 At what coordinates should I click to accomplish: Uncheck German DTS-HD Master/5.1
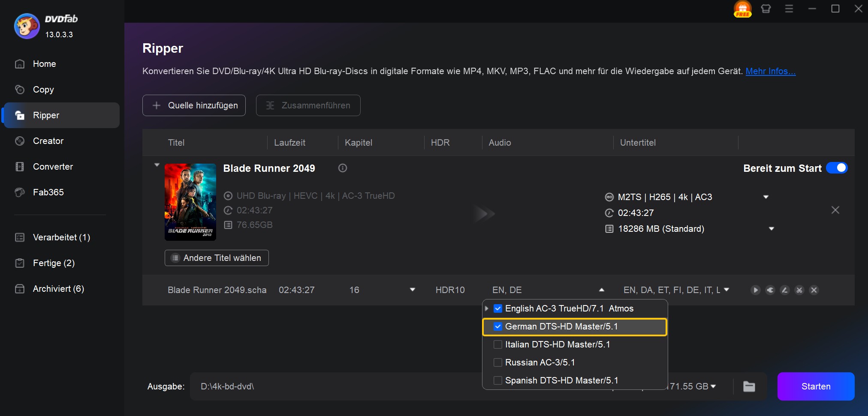point(498,326)
